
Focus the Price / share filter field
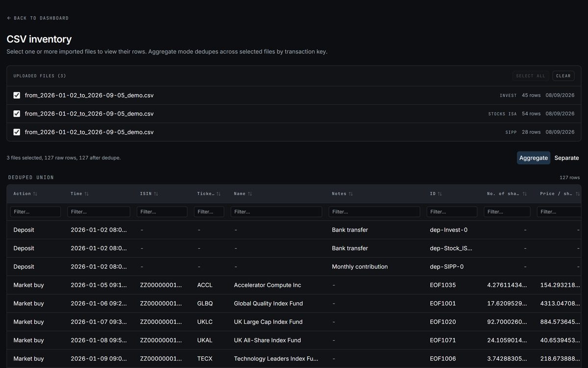pos(559,212)
